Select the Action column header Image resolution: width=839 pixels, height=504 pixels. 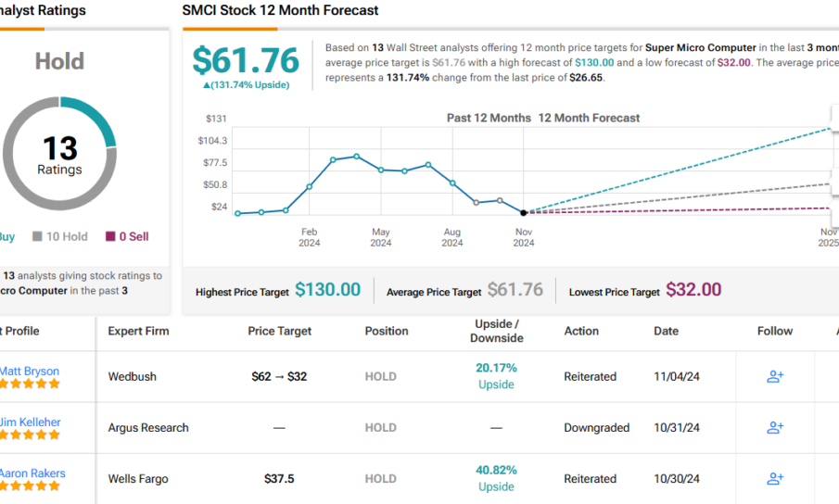pyautogui.click(x=581, y=331)
